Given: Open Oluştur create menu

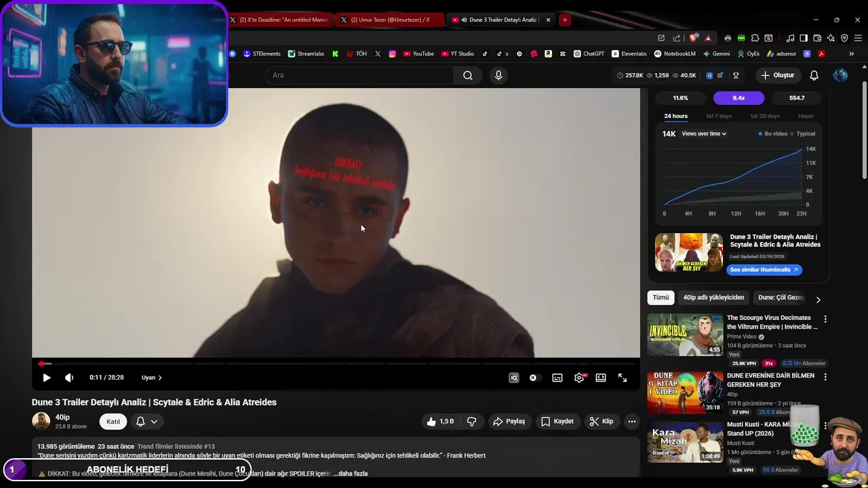Looking at the screenshot, I should tap(778, 75).
